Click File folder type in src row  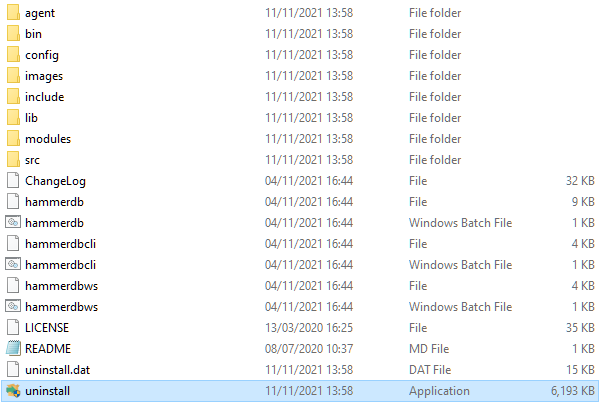coord(435,159)
